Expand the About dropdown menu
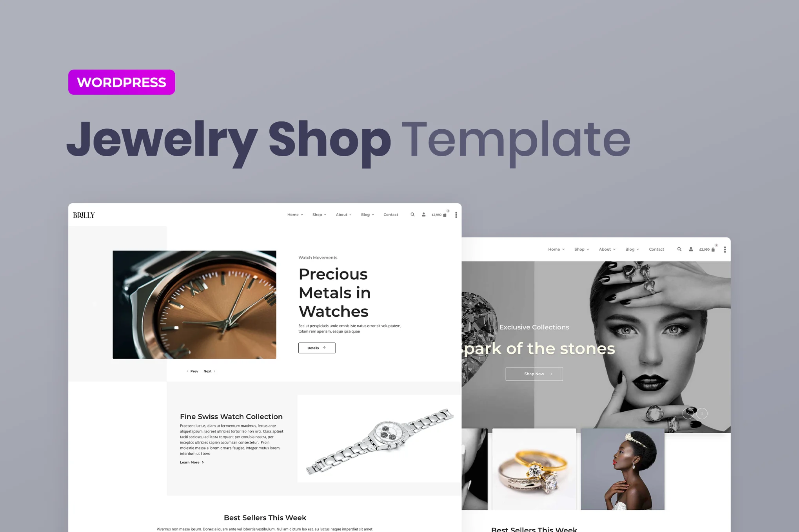Image resolution: width=799 pixels, height=532 pixels. point(343,215)
